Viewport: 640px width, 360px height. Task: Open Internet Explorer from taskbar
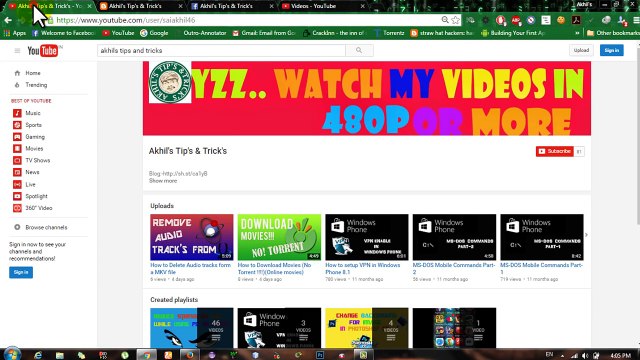(38, 355)
